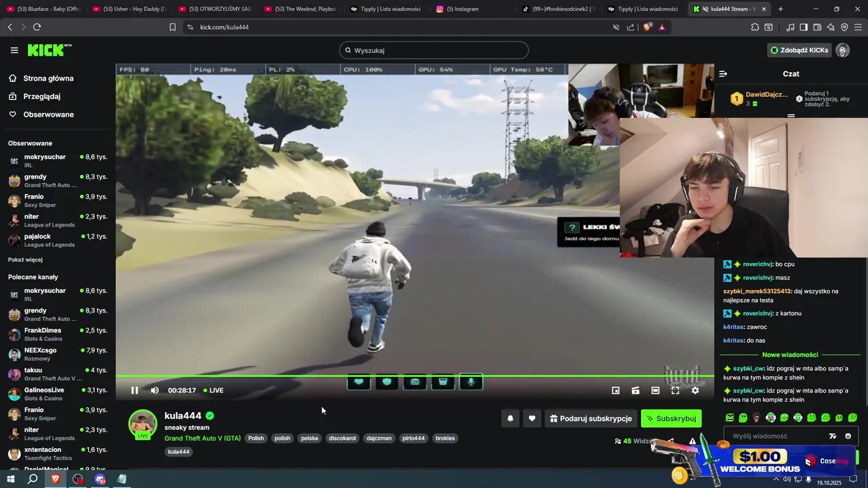
Task: Expand the leaderboard drag handle
Action: coord(791,116)
